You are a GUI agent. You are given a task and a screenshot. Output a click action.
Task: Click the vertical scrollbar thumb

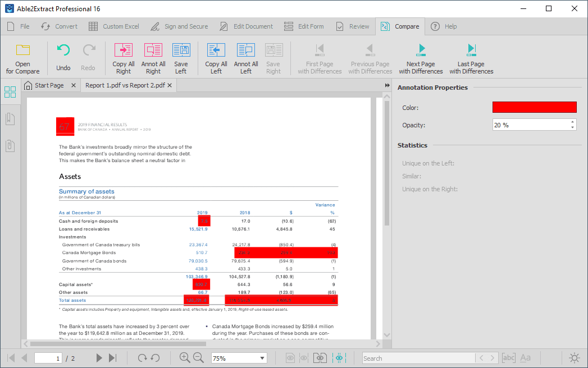pyautogui.click(x=386, y=163)
